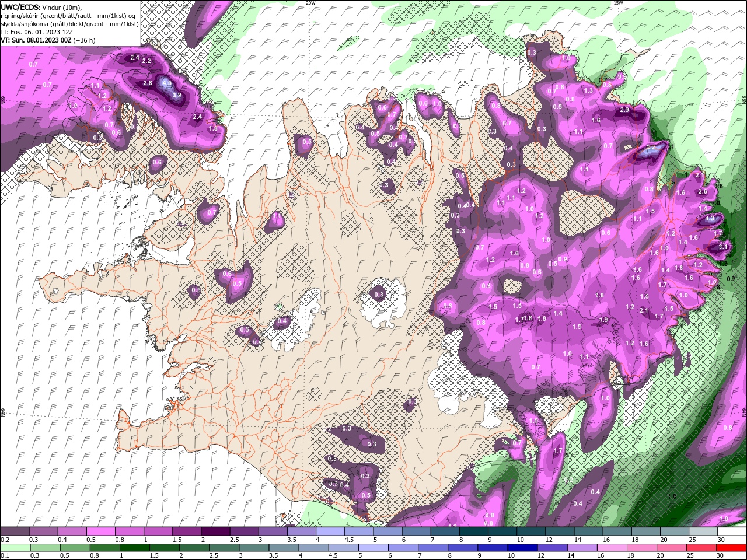Click the light lavender snow-scale swatch starting at 4
The height and width of the screenshot is (560, 747).
(330, 531)
